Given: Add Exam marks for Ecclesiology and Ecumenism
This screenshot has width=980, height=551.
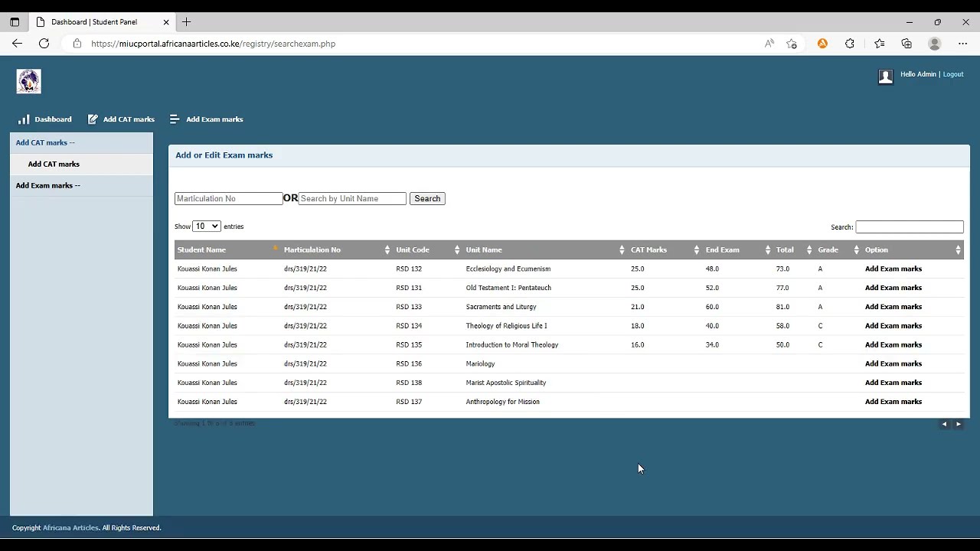Looking at the screenshot, I should (x=893, y=269).
